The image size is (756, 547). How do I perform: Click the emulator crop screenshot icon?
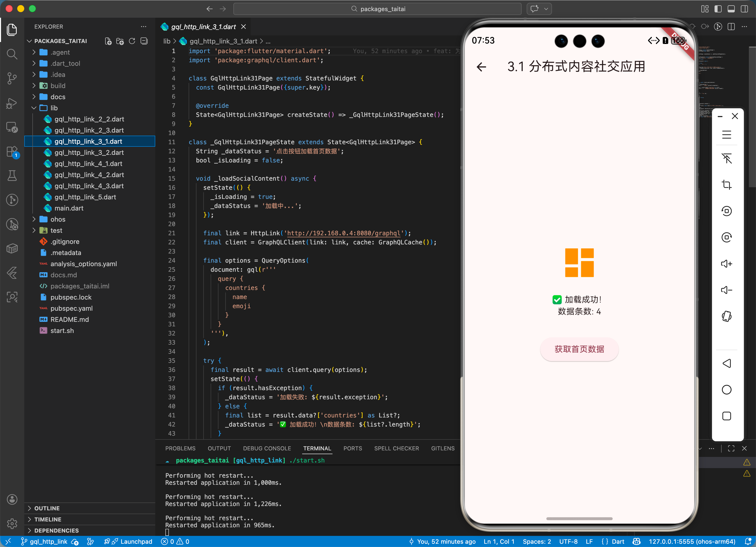(x=726, y=184)
